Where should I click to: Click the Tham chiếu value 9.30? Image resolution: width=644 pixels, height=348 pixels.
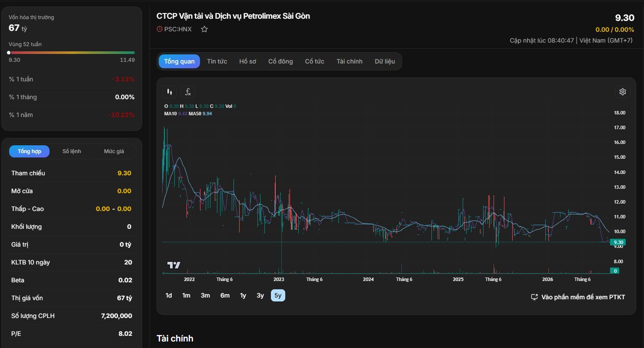pyautogui.click(x=124, y=173)
